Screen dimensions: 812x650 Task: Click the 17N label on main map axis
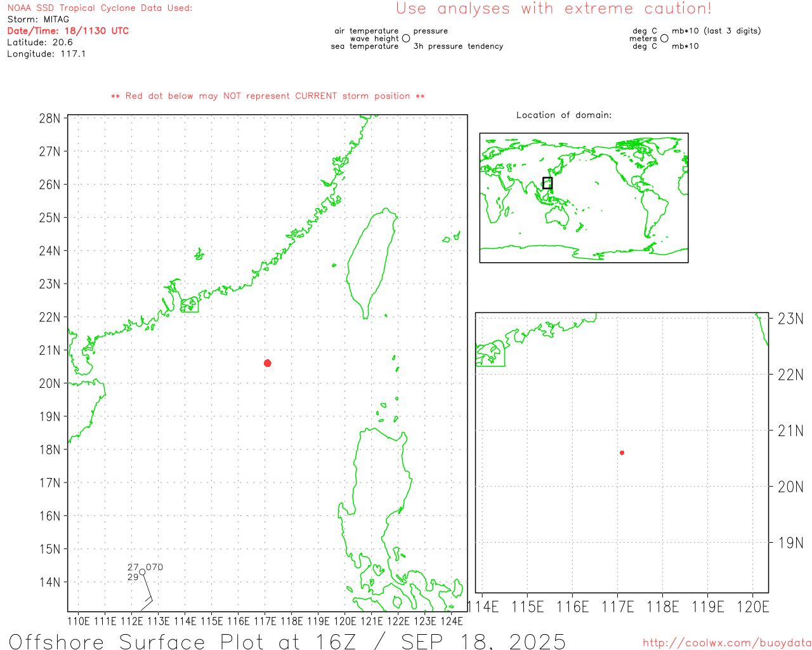click(x=50, y=483)
